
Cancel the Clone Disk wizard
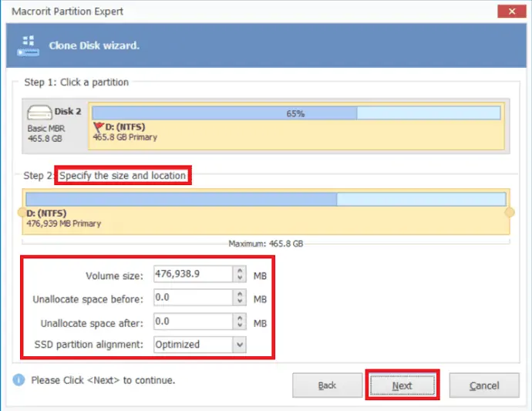484,386
